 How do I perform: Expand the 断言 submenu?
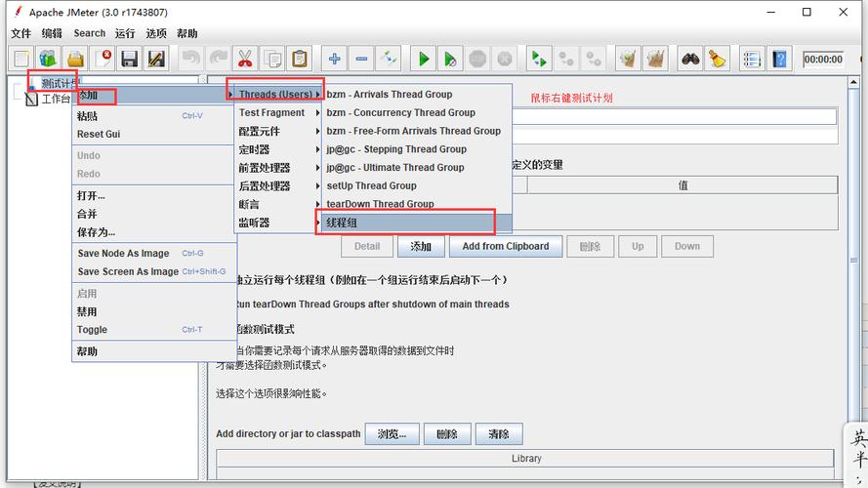coord(279,204)
